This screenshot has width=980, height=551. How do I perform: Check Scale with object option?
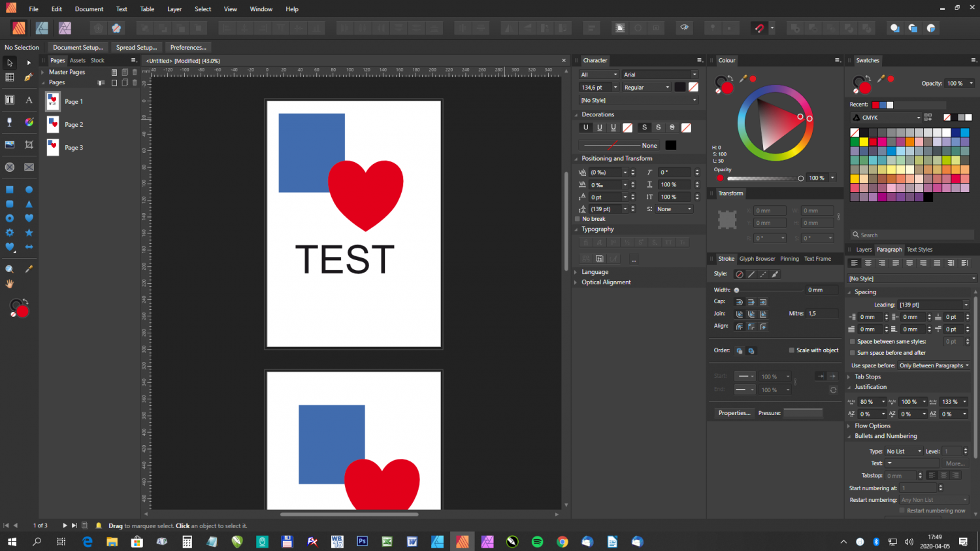point(791,350)
